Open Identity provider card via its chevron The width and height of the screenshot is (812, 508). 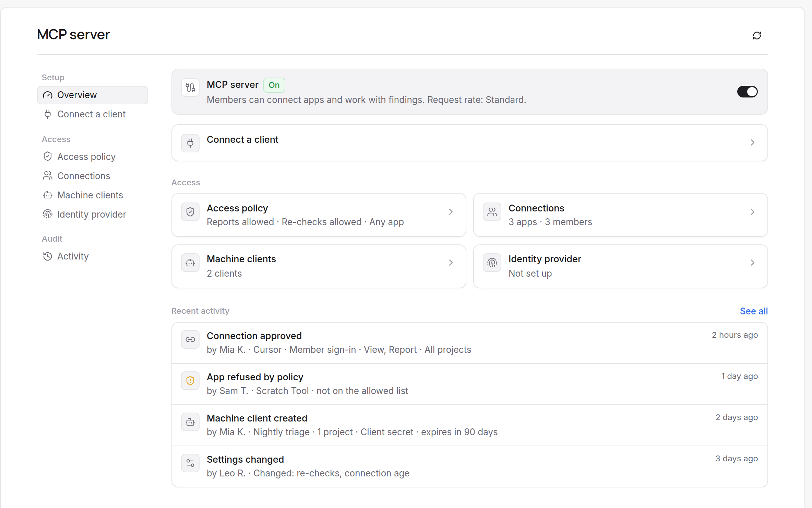coord(753,263)
